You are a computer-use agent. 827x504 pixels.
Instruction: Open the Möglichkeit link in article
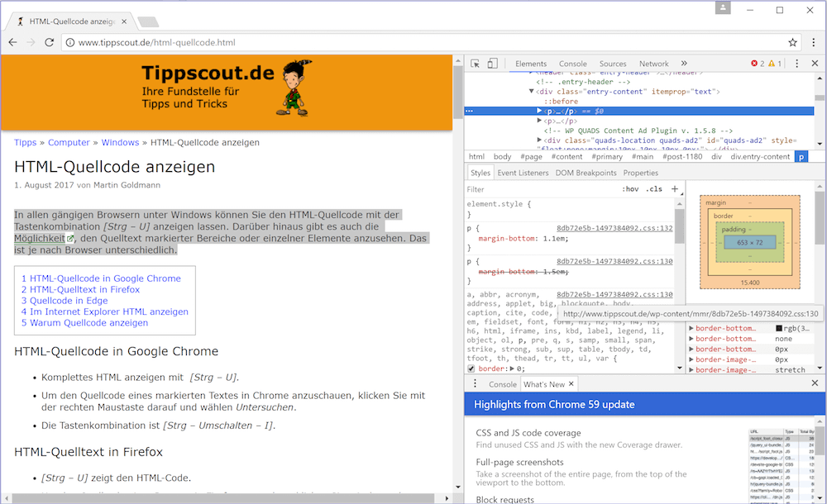(x=40, y=238)
